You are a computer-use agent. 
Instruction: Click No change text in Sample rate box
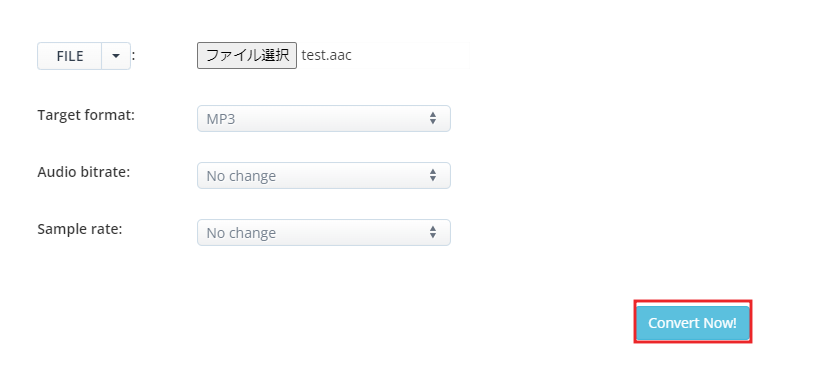[x=241, y=233]
